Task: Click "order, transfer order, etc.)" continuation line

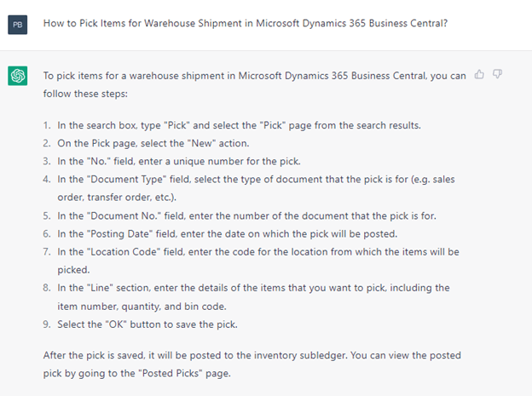Action: (117, 198)
